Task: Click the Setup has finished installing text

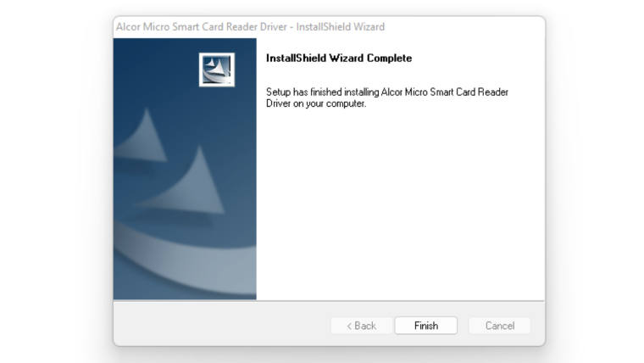Action: [322, 92]
